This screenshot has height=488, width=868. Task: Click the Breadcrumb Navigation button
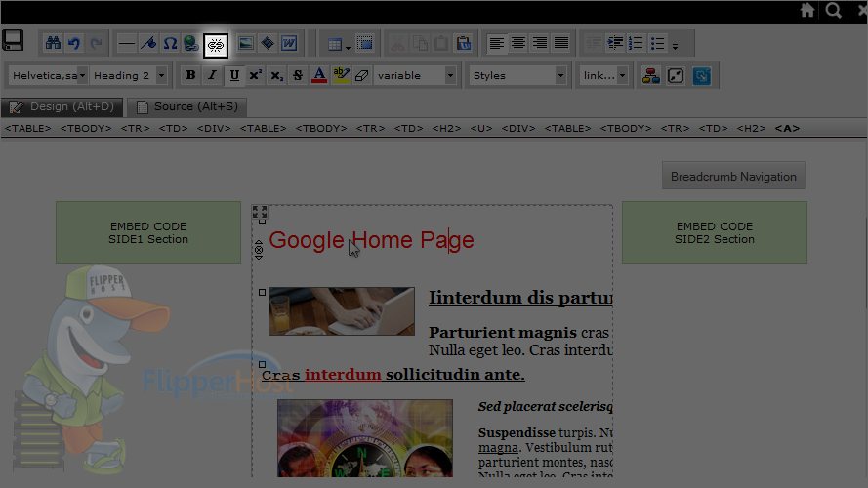733,176
